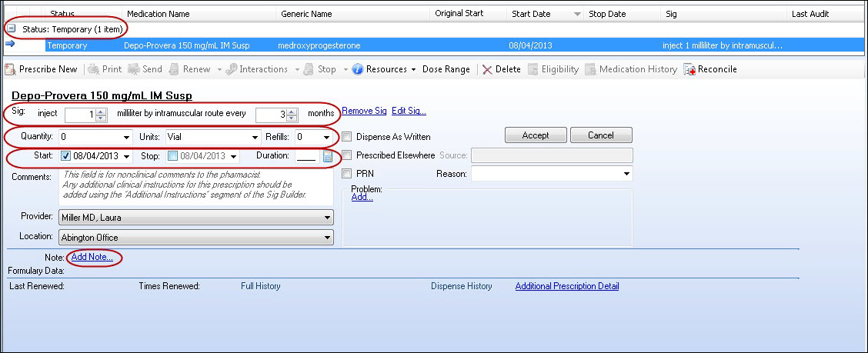Enable the Stop date checkbox
The image size is (868, 353).
point(172,156)
